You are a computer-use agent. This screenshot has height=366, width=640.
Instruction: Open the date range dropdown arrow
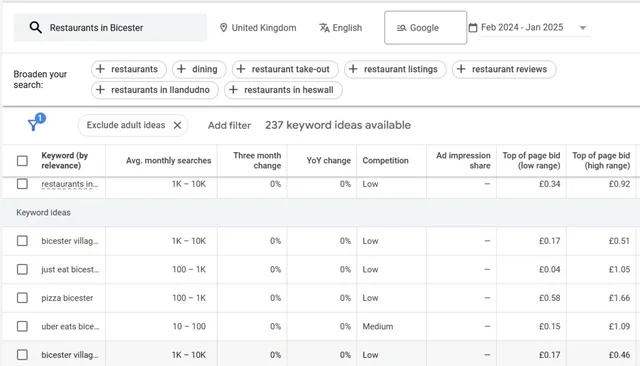pos(583,28)
